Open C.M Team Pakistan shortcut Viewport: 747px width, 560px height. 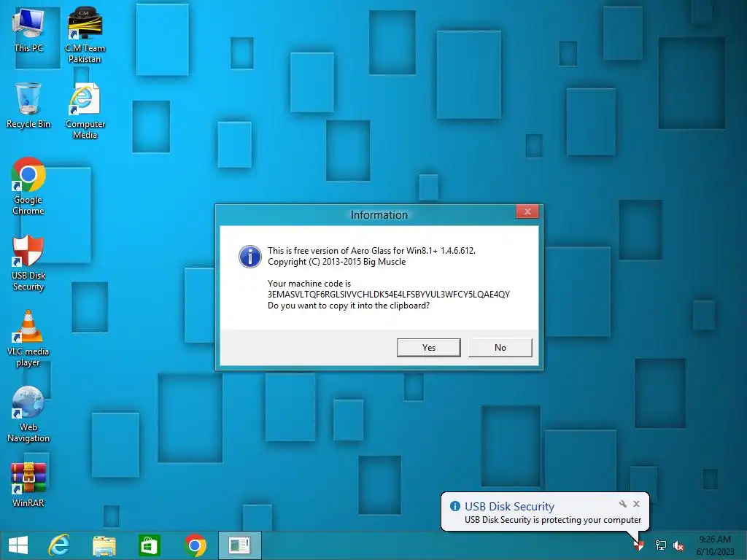click(85, 35)
